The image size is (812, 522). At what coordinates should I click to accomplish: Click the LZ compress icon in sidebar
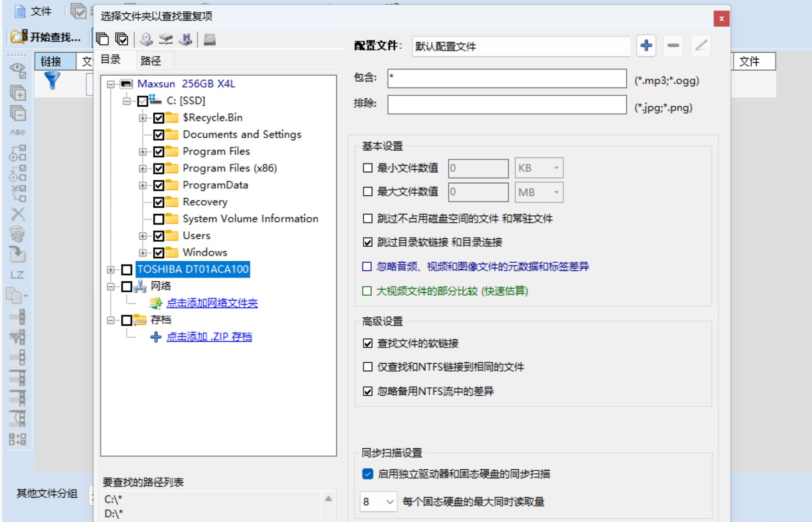(x=17, y=275)
